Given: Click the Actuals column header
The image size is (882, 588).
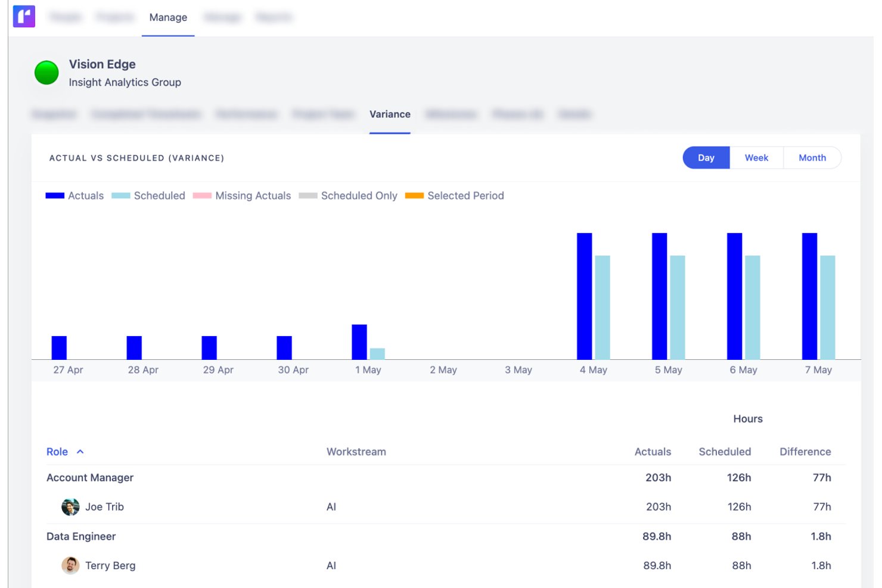Looking at the screenshot, I should tap(653, 452).
